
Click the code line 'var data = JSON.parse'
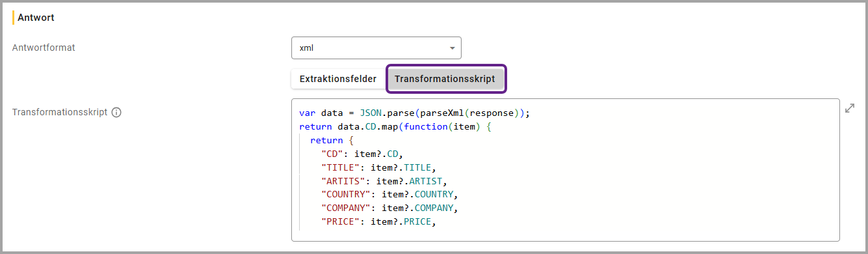point(415,113)
